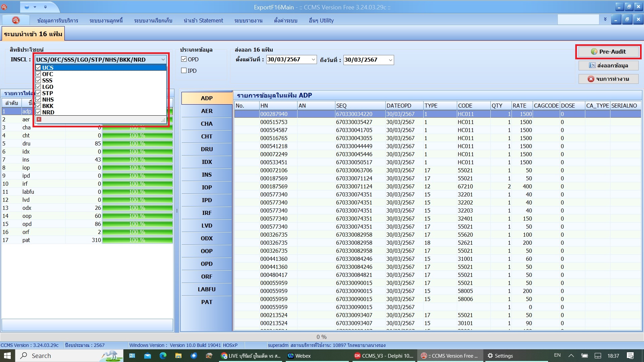Toggle NRD checkbox in dropdown
The image size is (644, 362).
pos(38,112)
